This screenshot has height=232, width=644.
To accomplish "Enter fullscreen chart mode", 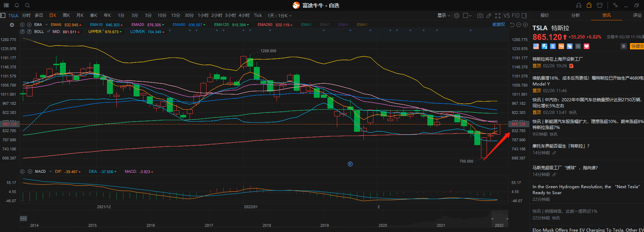I will click(x=498, y=15).
